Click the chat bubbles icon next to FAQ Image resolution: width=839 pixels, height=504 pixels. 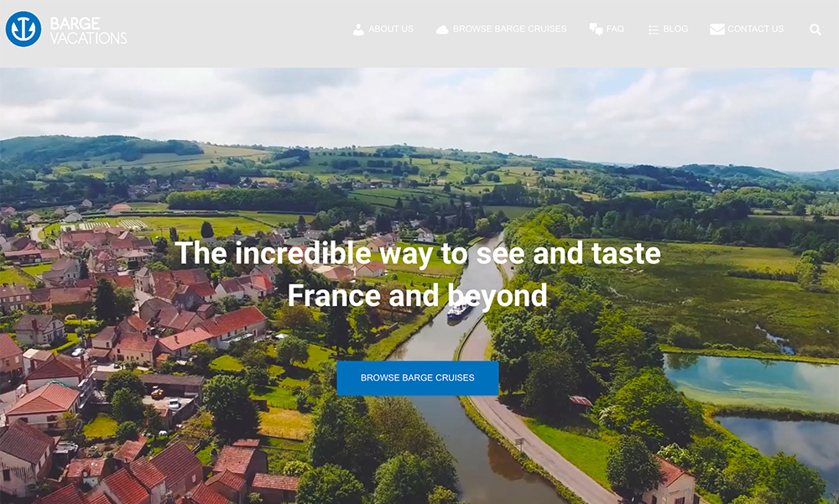point(596,29)
